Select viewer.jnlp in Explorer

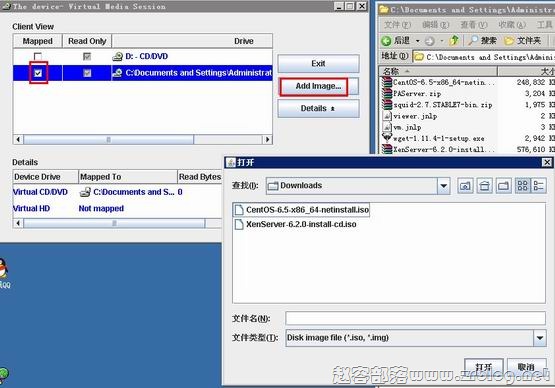tap(410, 116)
